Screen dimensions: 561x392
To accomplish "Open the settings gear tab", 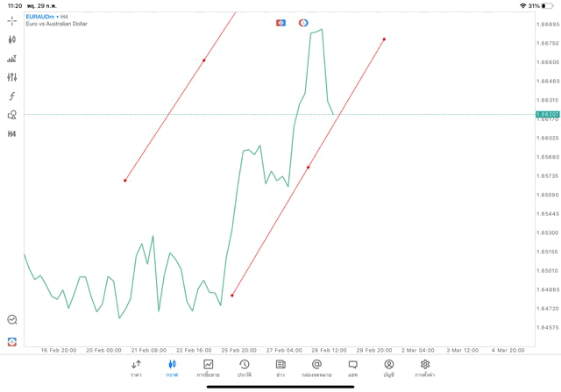I will point(425,367).
